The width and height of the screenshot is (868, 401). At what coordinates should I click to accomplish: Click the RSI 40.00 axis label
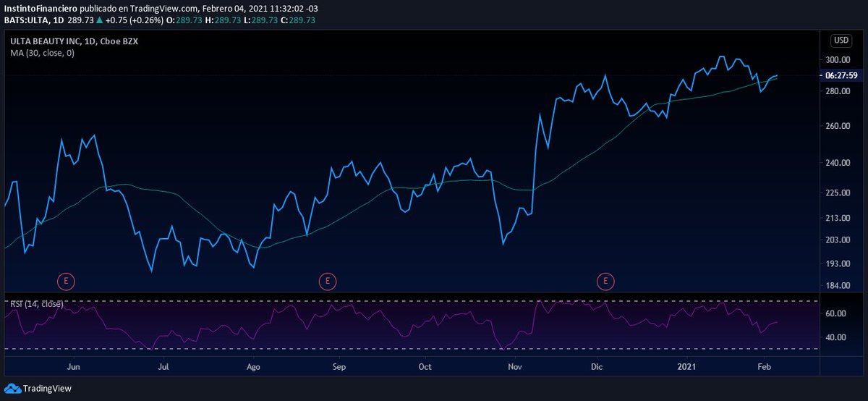click(835, 338)
